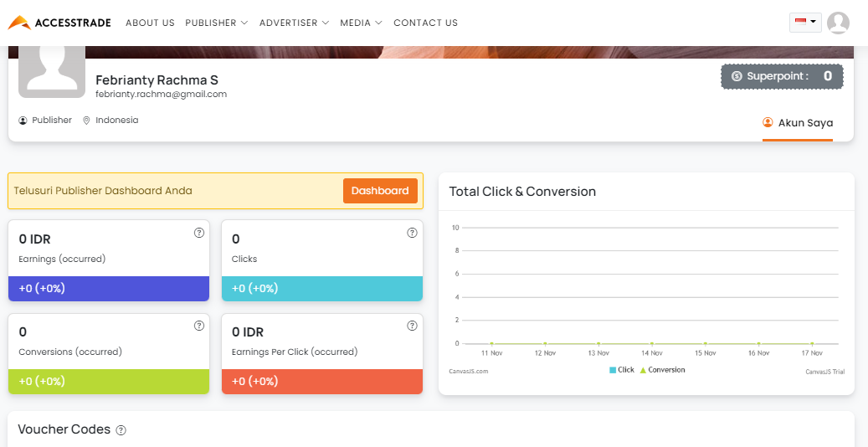Click help icon on Clicks card
Screen dimensions: 868x447
(x=412, y=233)
